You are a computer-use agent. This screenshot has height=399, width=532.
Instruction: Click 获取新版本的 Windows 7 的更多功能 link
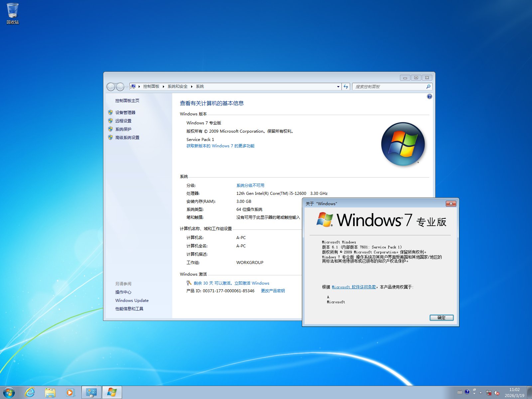pyautogui.click(x=220, y=146)
